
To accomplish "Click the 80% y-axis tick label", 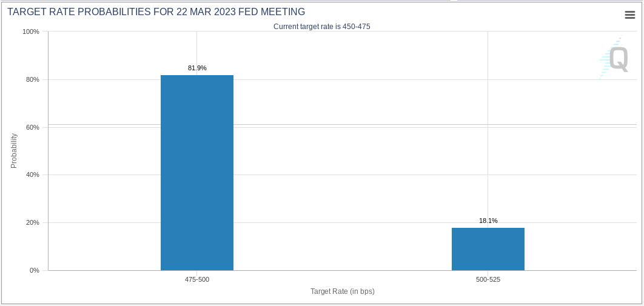I will click(32, 79).
